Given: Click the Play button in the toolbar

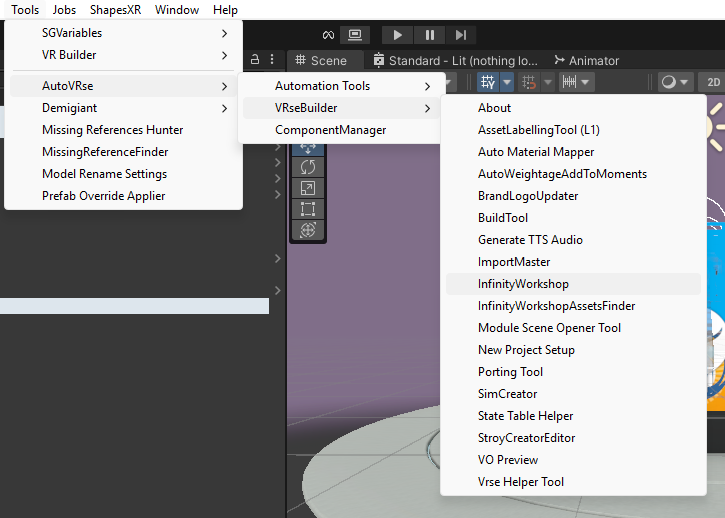Looking at the screenshot, I should pos(397,35).
